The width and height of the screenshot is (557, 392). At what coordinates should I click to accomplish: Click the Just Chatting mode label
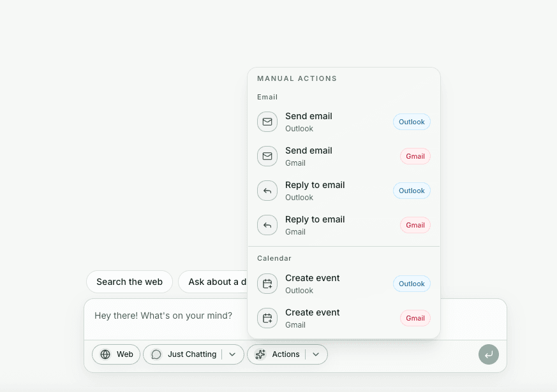(192, 354)
